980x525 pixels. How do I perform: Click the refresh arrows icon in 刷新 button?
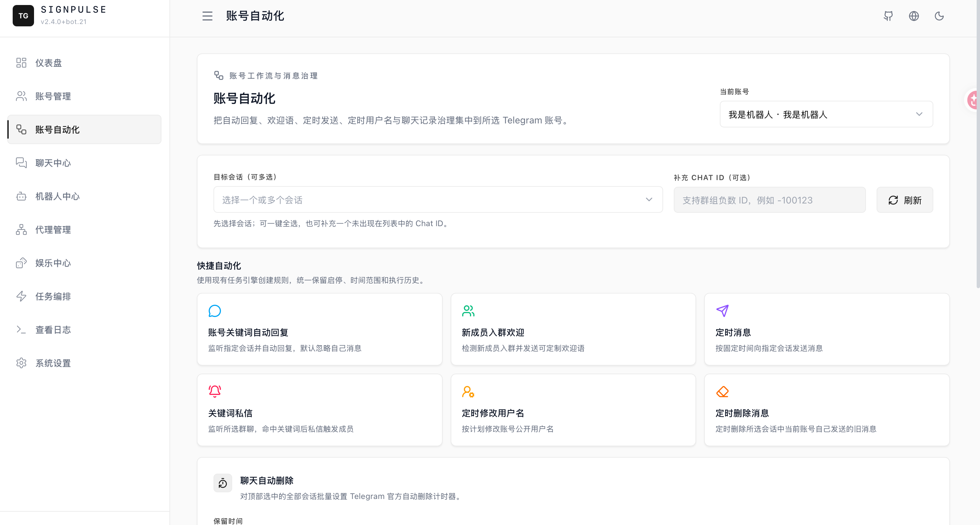[x=893, y=200]
